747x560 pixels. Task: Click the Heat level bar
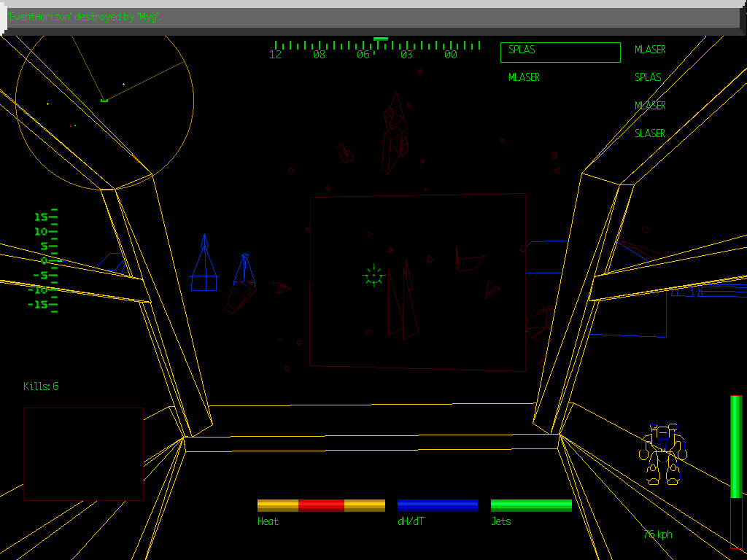pos(321,505)
